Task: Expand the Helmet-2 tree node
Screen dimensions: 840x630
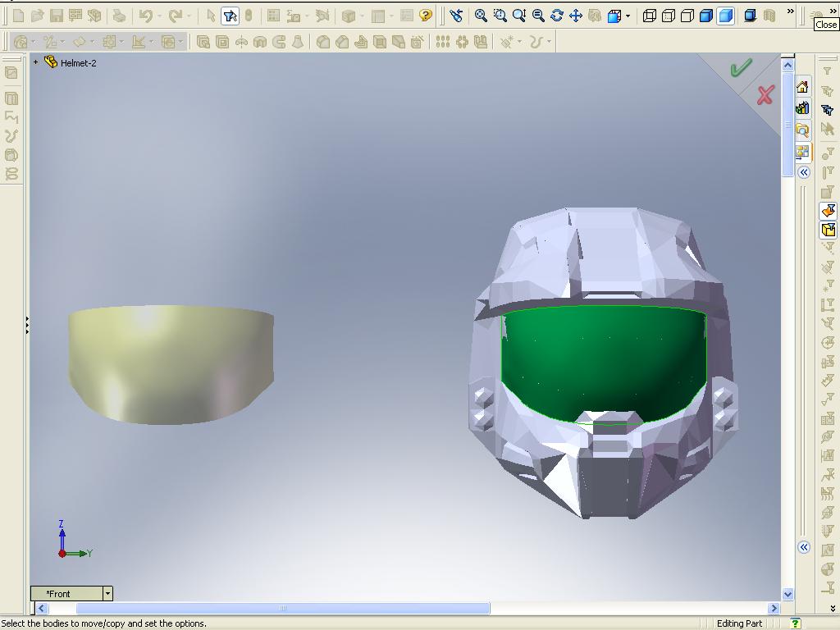Action: click(x=36, y=62)
